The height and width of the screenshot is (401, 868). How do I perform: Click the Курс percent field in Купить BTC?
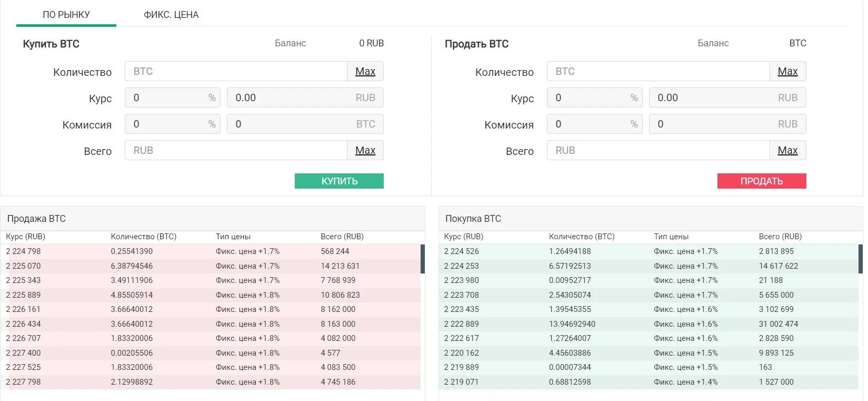click(x=173, y=97)
